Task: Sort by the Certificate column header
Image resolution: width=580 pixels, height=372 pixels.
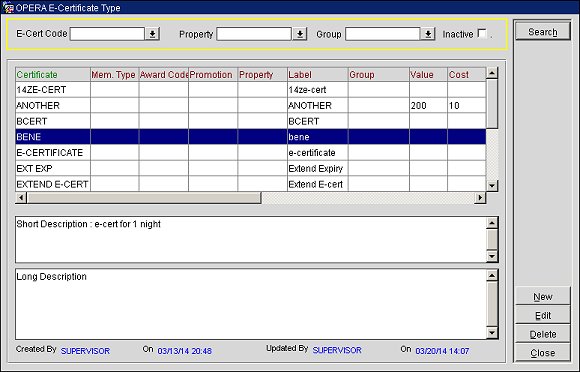Action: 53,74
